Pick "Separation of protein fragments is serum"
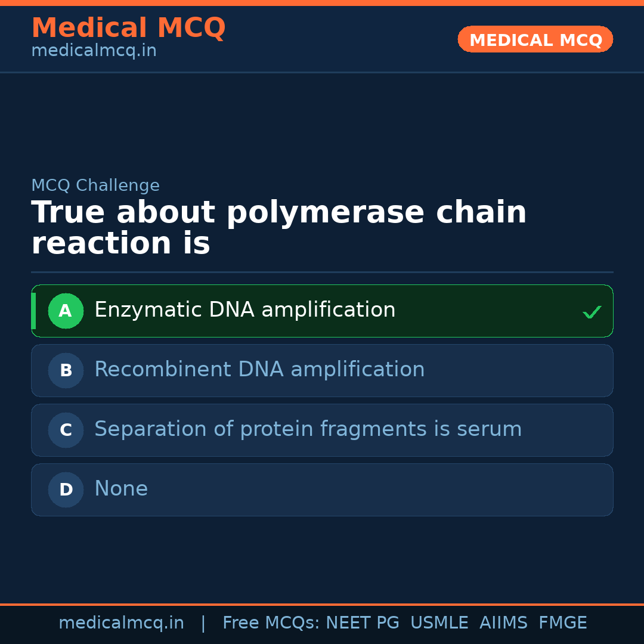 (x=308, y=429)
